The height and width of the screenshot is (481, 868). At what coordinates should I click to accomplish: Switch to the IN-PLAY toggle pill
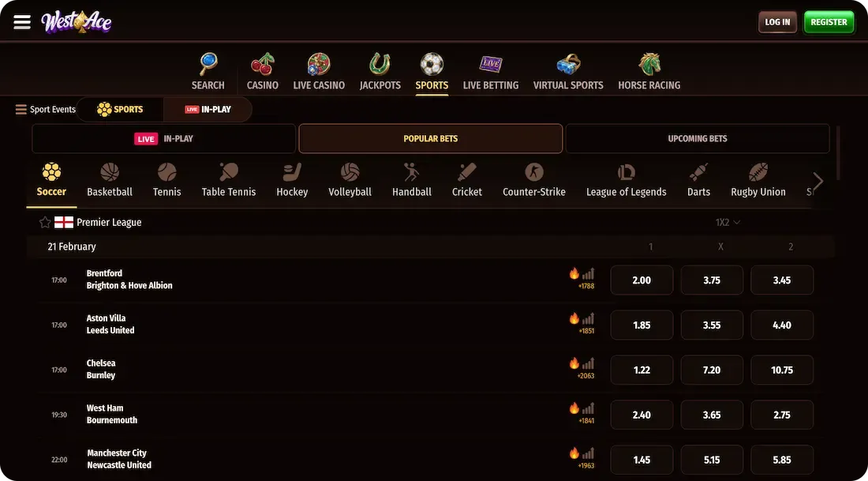point(208,110)
